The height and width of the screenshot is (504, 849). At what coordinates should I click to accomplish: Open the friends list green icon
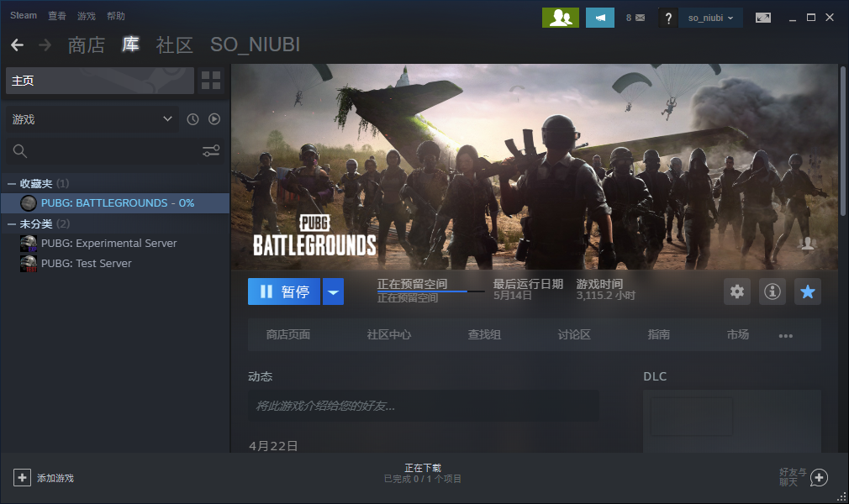pyautogui.click(x=561, y=18)
